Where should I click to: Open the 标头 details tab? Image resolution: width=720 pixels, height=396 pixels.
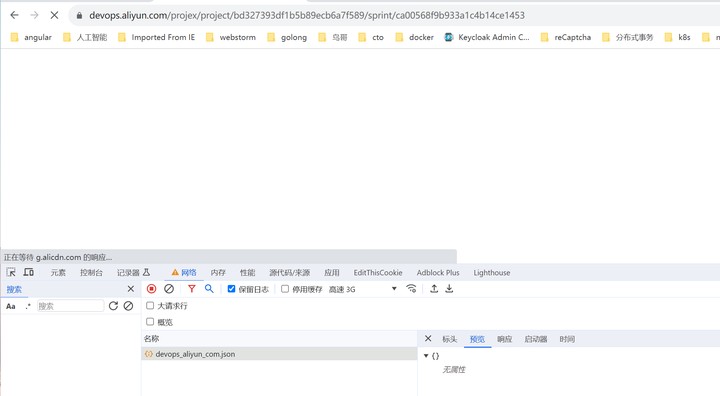click(450, 339)
